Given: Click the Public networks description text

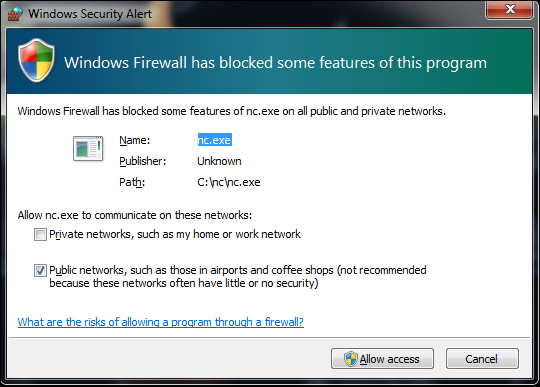Looking at the screenshot, I should tap(238, 276).
